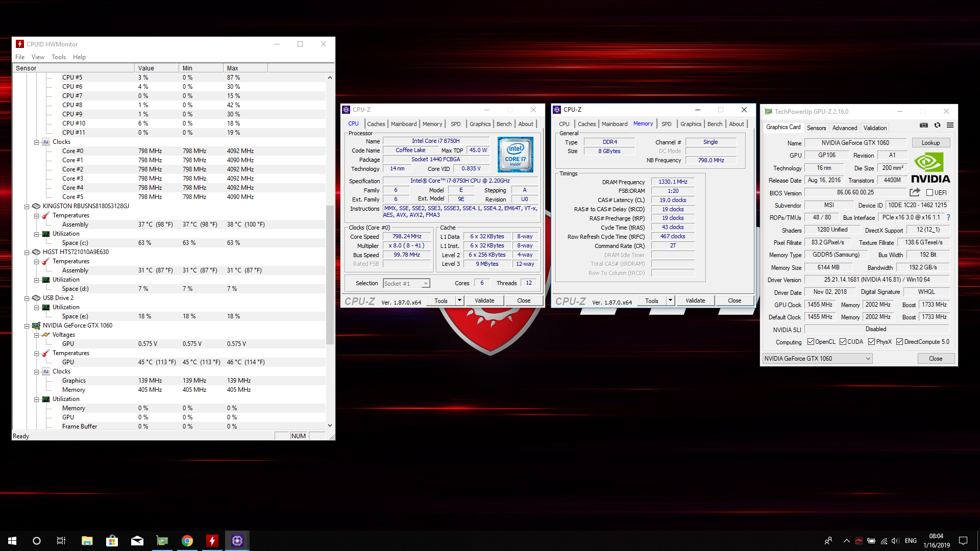Open the HWMonitor File menu

point(20,57)
